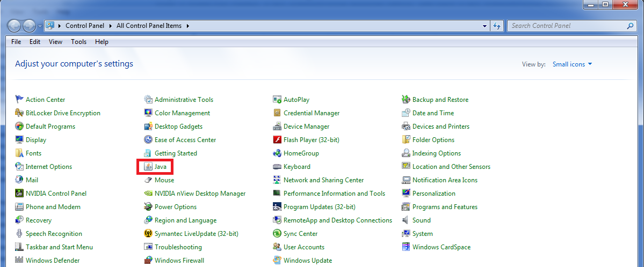644x267 pixels.
Task: Open the Windows Firewall icon
Action: [148, 261]
